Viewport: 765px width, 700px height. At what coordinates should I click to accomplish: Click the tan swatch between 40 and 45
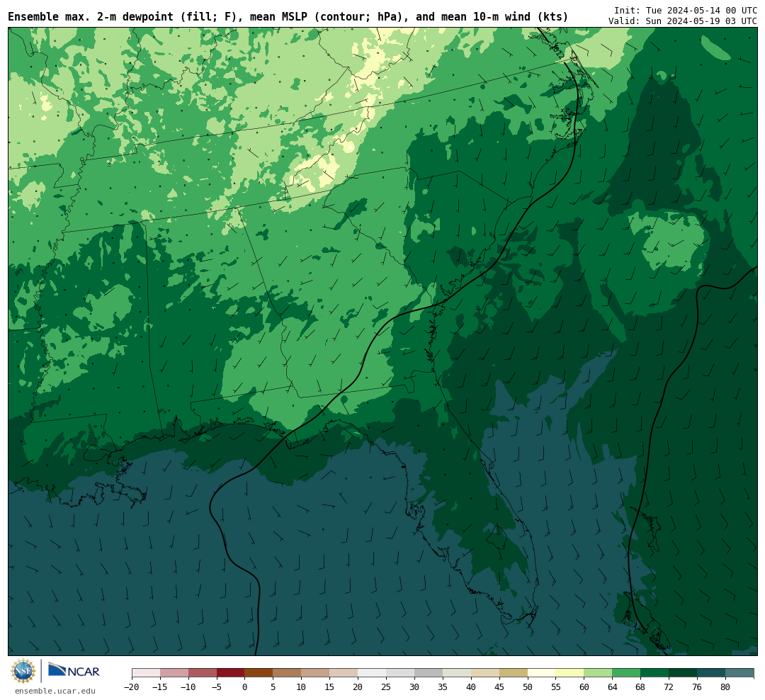(x=485, y=673)
